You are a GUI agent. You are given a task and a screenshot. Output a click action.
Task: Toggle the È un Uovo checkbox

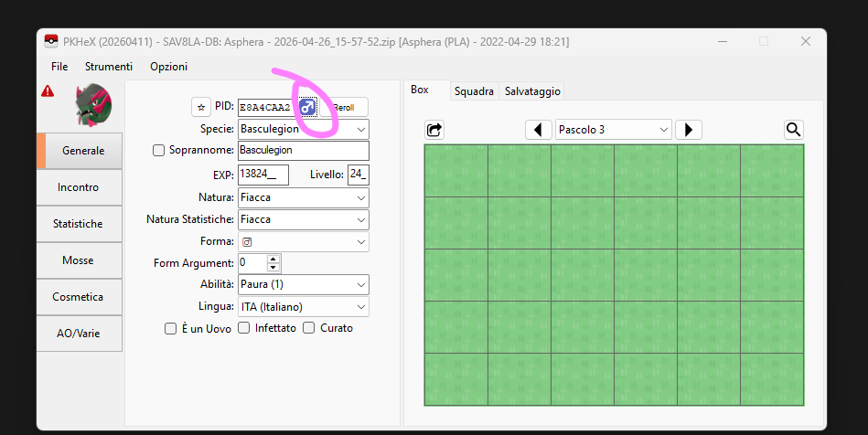tap(171, 328)
